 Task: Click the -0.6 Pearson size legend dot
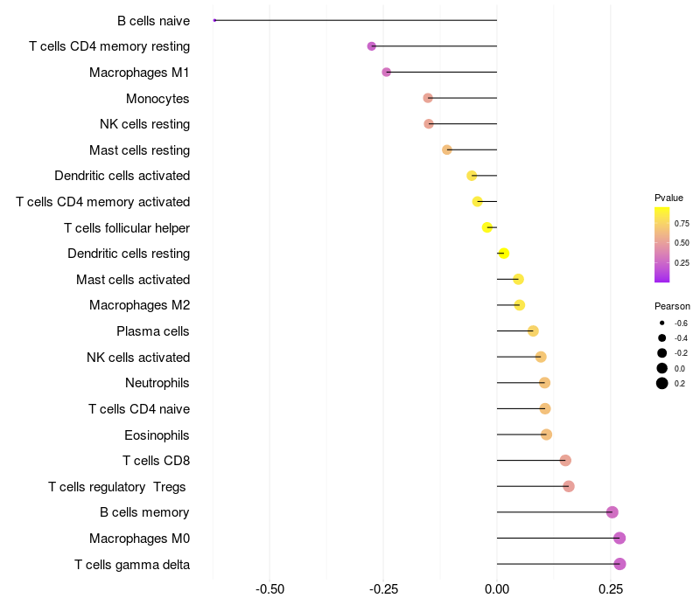[x=661, y=323]
